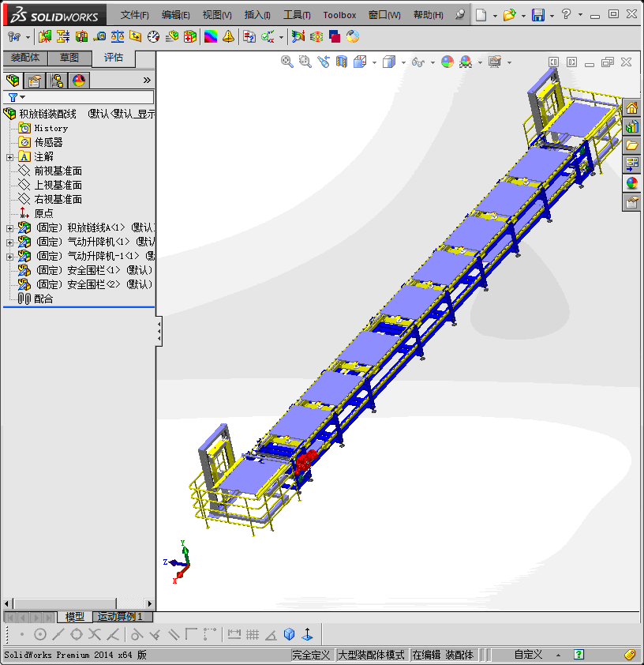Open the 编辑(E) menu
644x665 pixels.
tap(175, 15)
